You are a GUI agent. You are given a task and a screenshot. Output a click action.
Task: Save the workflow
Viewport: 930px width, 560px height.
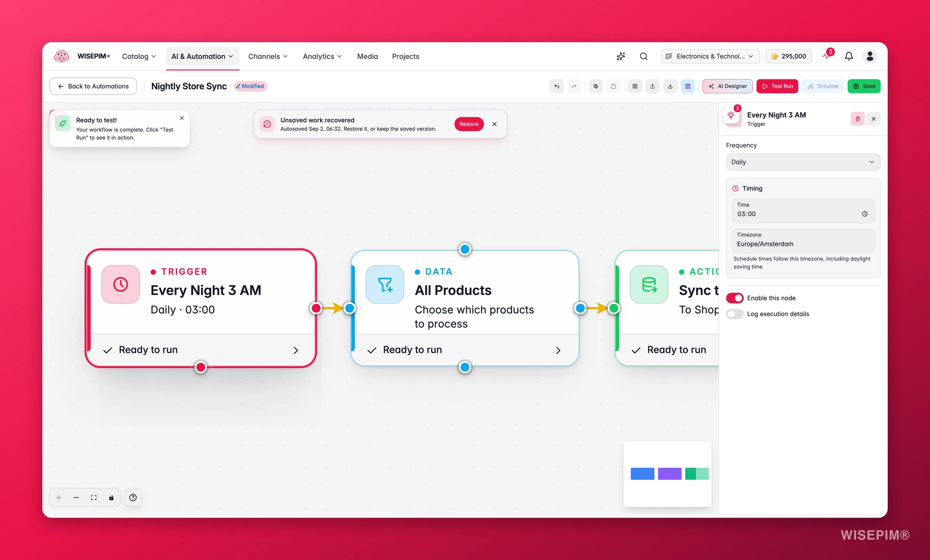click(864, 86)
